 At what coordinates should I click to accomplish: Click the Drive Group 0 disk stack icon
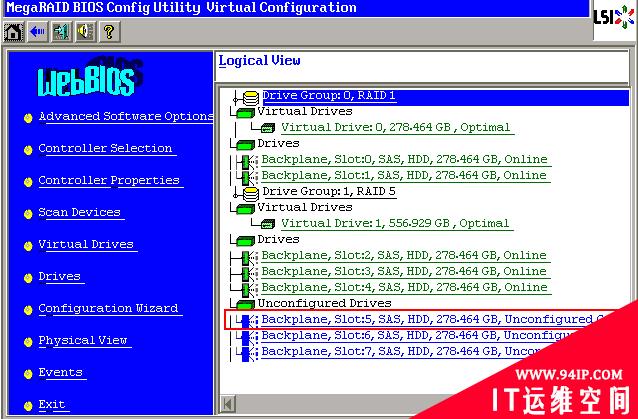pos(251,98)
